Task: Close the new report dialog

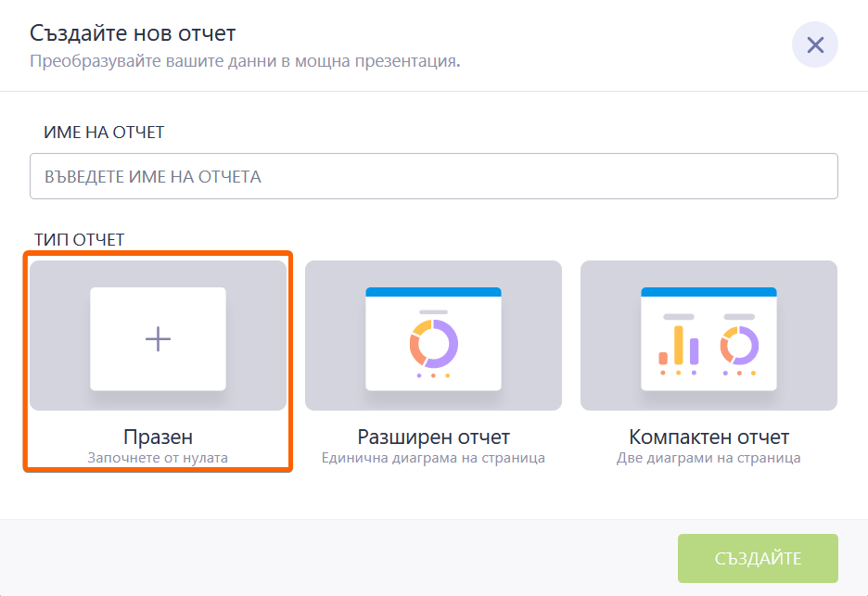Action: point(815,45)
